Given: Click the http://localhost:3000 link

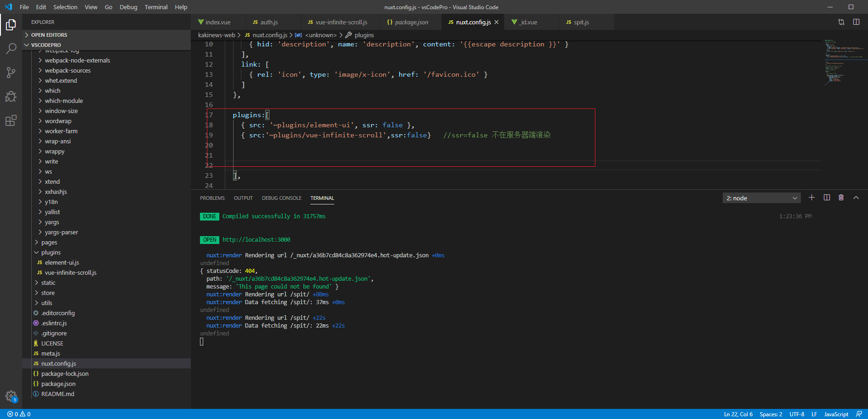Looking at the screenshot, I should pos(256,240).
